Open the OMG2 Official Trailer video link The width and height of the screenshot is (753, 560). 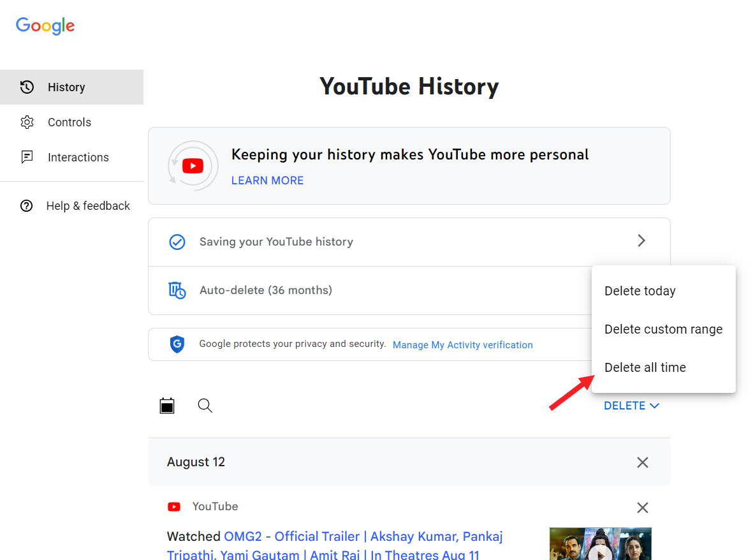335,545
